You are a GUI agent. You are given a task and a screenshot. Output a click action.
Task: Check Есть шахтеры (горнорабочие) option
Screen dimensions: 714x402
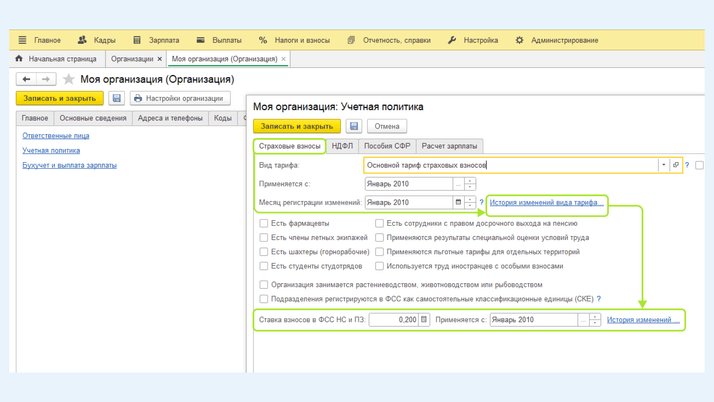[x=264, y=252]
